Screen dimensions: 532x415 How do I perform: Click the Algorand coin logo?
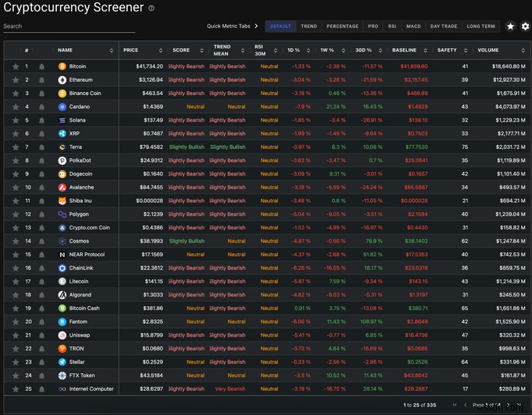tap(62, 295)
